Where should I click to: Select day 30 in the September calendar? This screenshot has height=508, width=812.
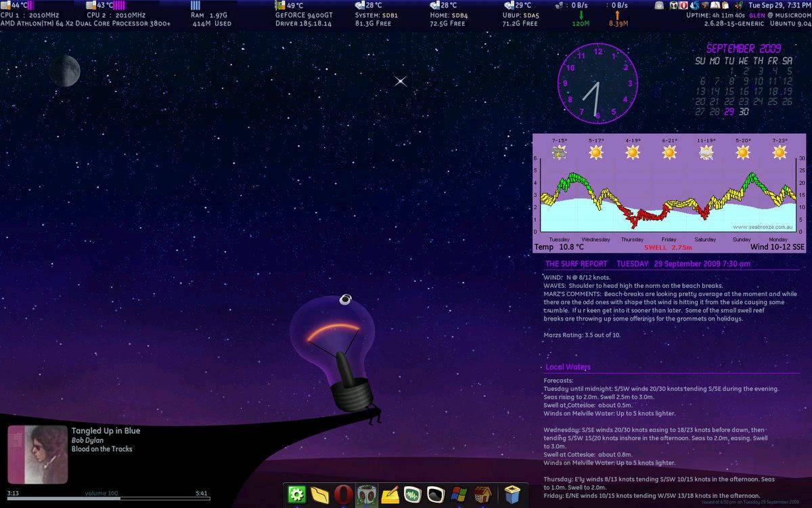(744, 112)
